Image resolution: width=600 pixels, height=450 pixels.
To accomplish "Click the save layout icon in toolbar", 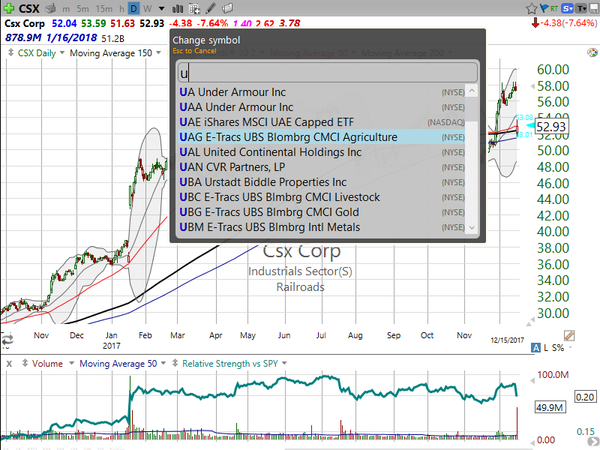I will point(594,8).
